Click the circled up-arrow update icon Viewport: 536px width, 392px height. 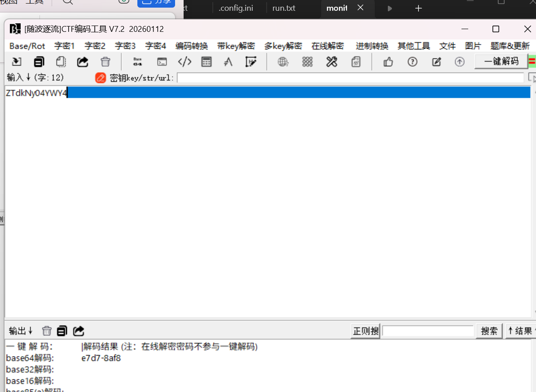click(459, 62)
